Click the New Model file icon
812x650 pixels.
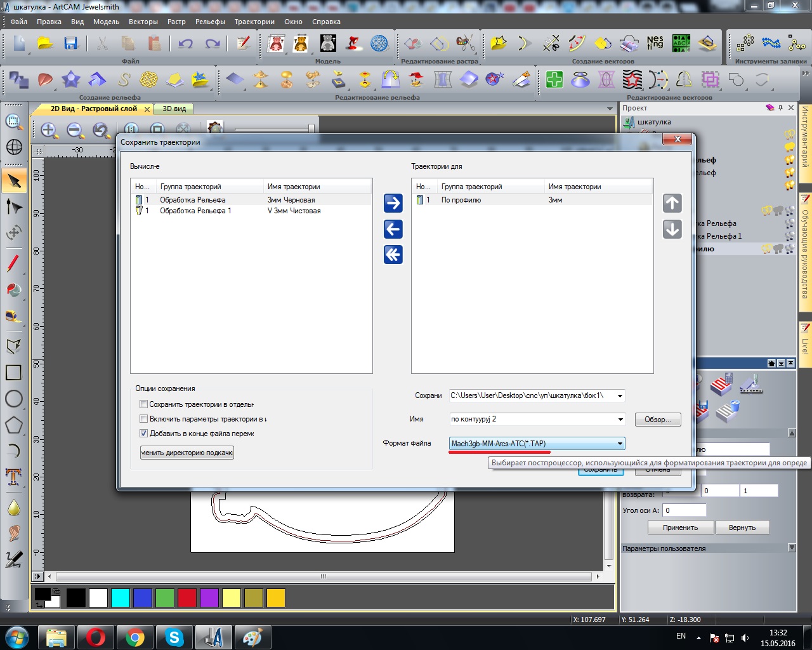[x=19, y=43]
